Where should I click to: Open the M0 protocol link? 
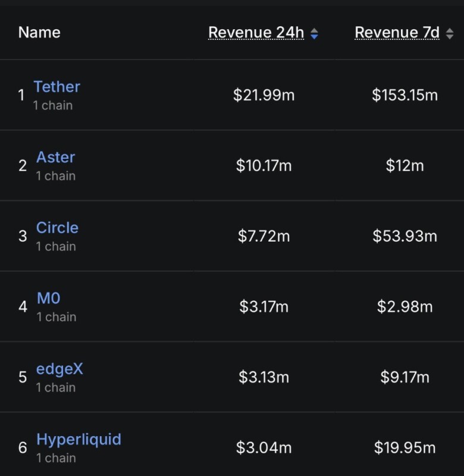coord(49,299)
